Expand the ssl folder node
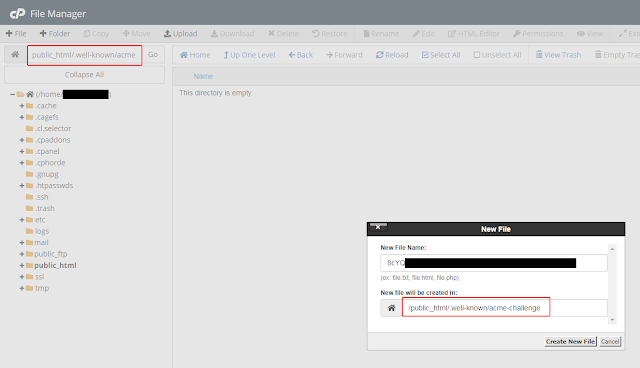The width and height of the screenshot is (640, 368). [x=22, y=277]
